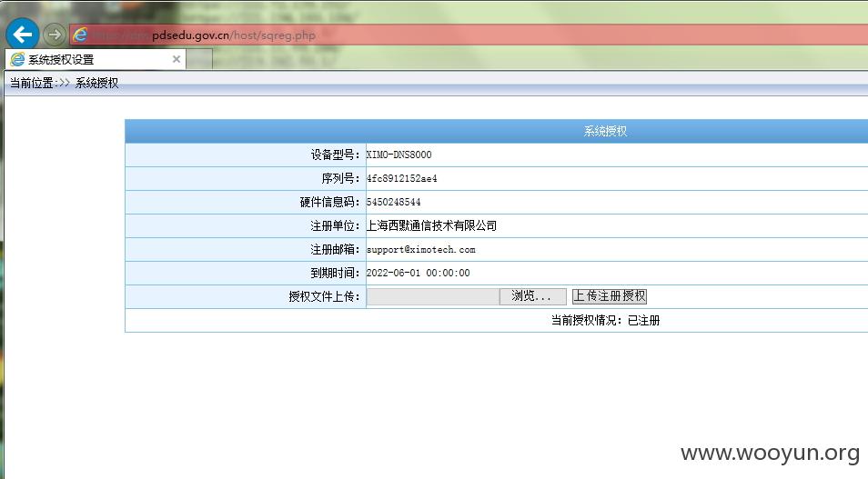Select expiry time 2022-06-01 00:00:00
This screenshot has width=868, height=479.
click(418, 274)
